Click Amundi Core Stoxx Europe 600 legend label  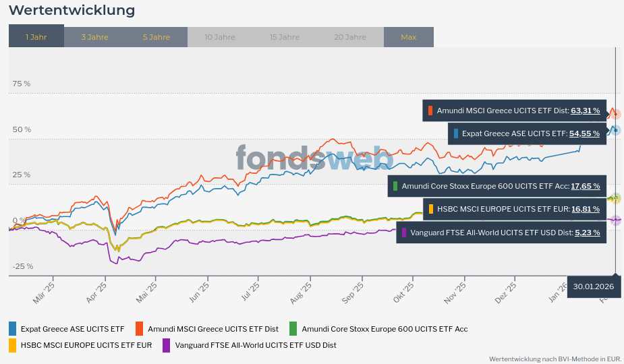click(385, 329)
